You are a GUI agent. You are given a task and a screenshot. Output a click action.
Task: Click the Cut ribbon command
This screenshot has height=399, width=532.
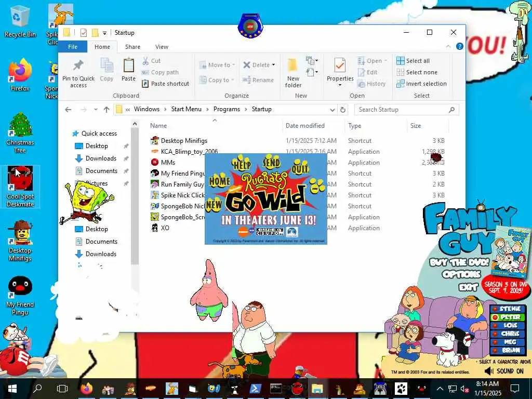[151, 61]
